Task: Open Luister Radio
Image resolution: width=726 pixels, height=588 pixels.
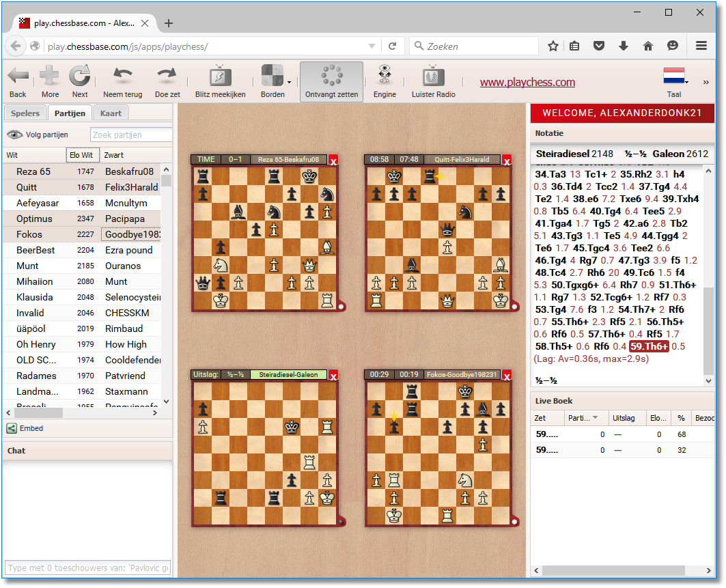Action: [x=433, y=77]
